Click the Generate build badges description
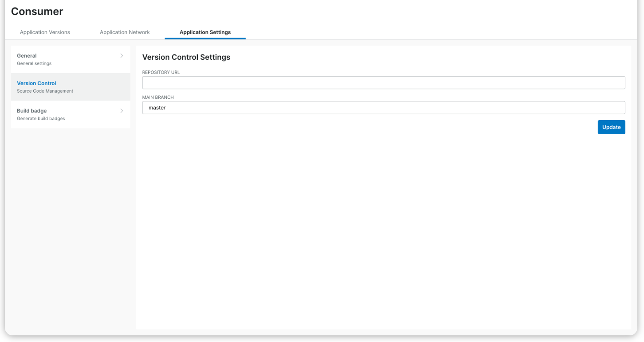Viewport: 644px width, 342px height. [x=41, y=118]
